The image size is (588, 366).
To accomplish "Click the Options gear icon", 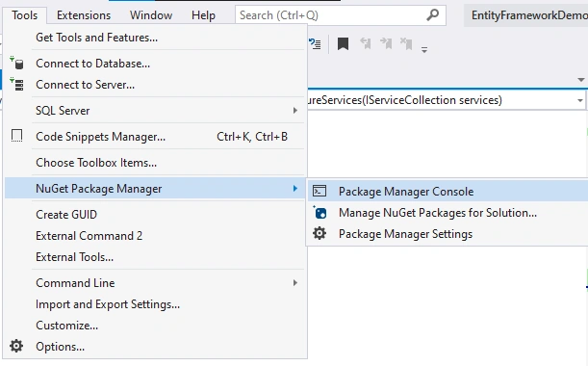I will tap(16, 346).
